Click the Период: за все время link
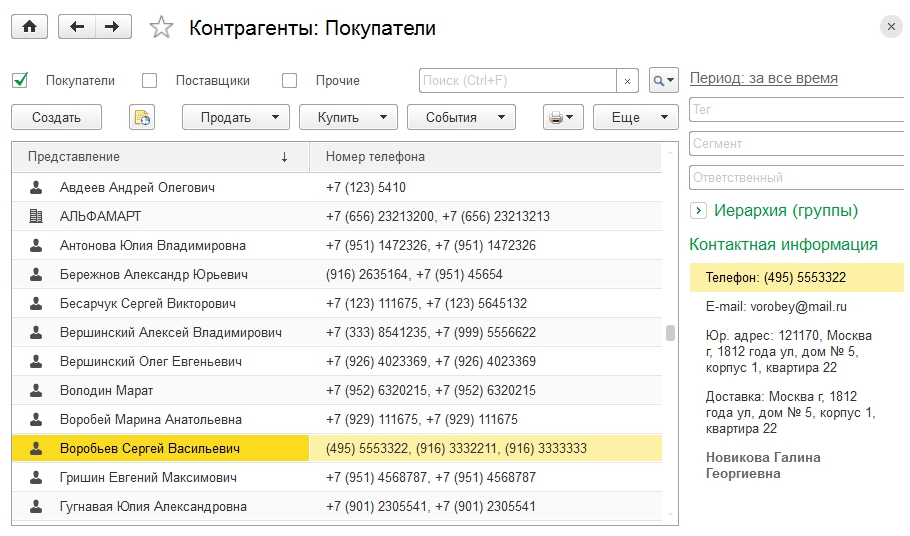Viewport: 910px width, 536px height. pos(763,78)
